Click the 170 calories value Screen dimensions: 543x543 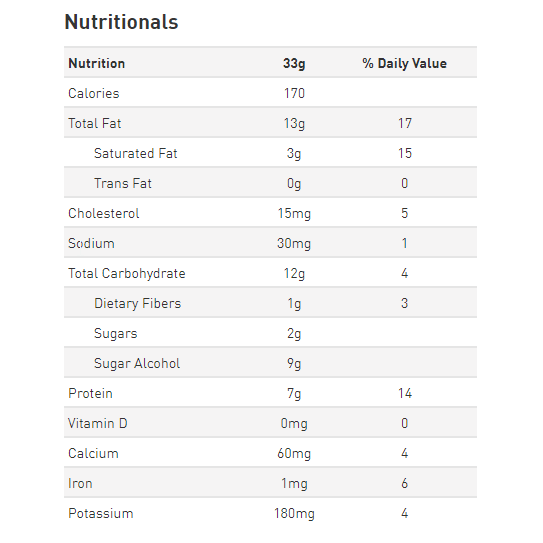[294, 94]
